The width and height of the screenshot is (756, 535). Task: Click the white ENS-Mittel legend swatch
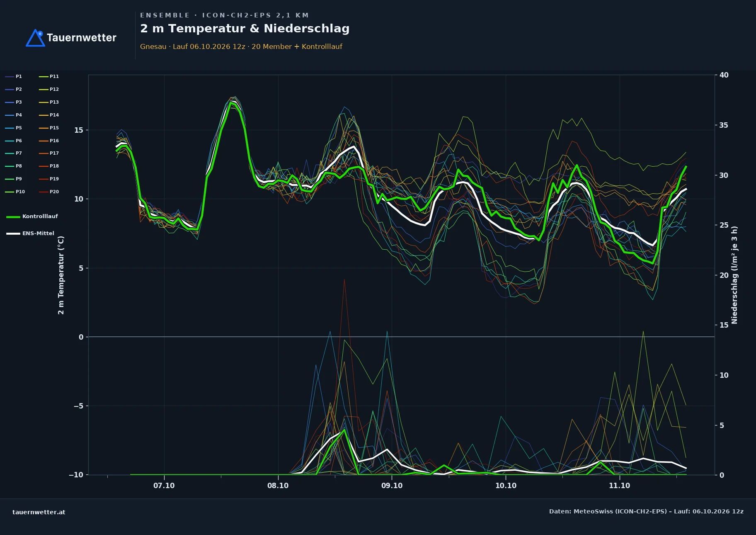(13, 233)
